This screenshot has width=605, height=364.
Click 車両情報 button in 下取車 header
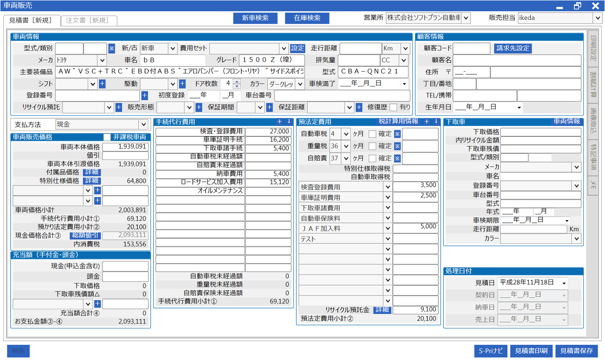click(x=567, y=122)
